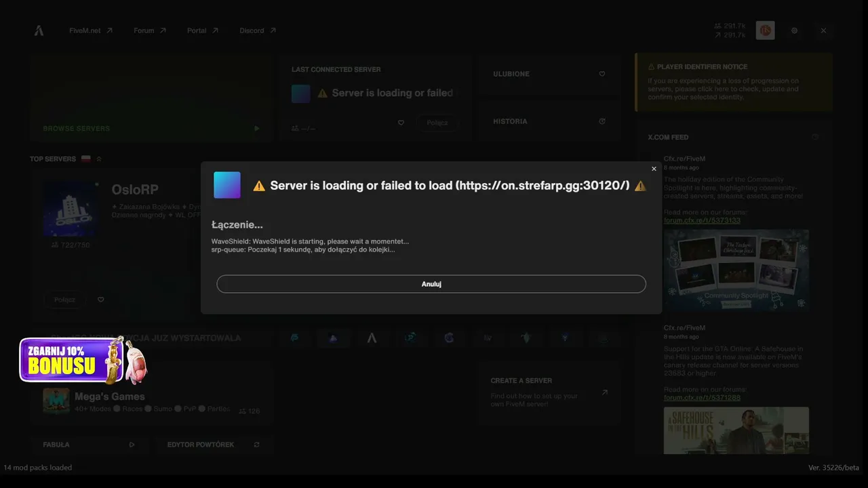Open the settings gear

tap(794, 30)
